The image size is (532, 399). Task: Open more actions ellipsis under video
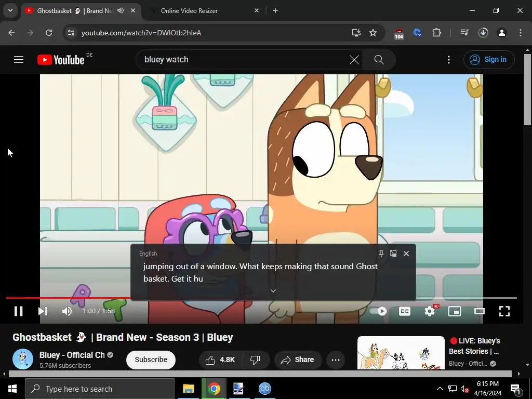click(x=336, y=360)
